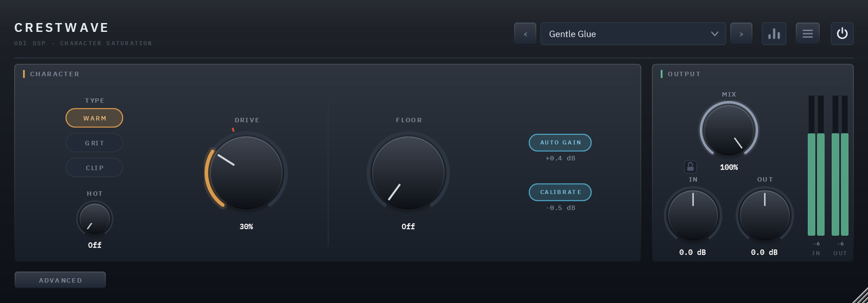Toggle the IN/OUT gain link lock
The image size is (868, 303).
tap(690, 167)
